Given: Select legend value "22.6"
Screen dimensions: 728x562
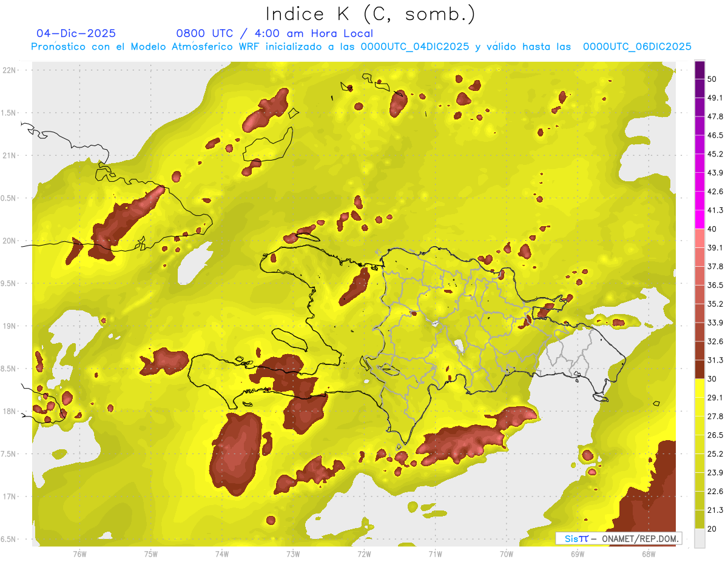Looking at the screenshot, I should click(715, 492).
